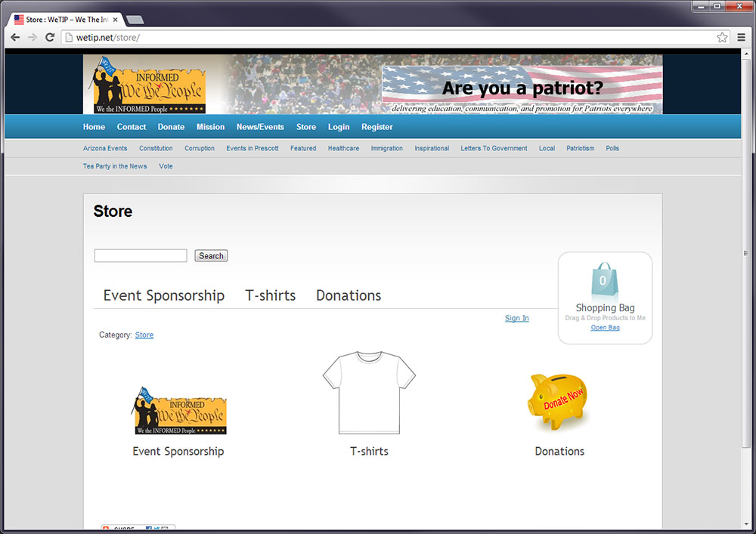Click the Sign In link

pyautogui.click(x=517, y=318)
